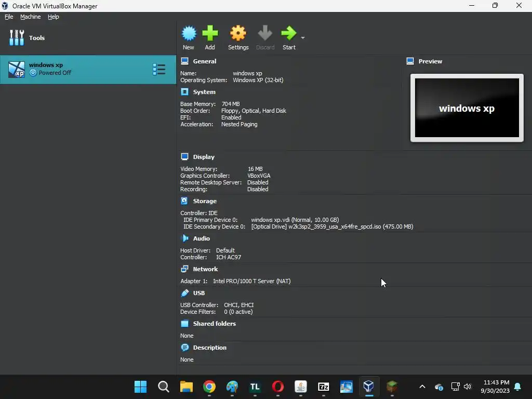Click the Acceleration value Nested Paging

click(239, 124)
